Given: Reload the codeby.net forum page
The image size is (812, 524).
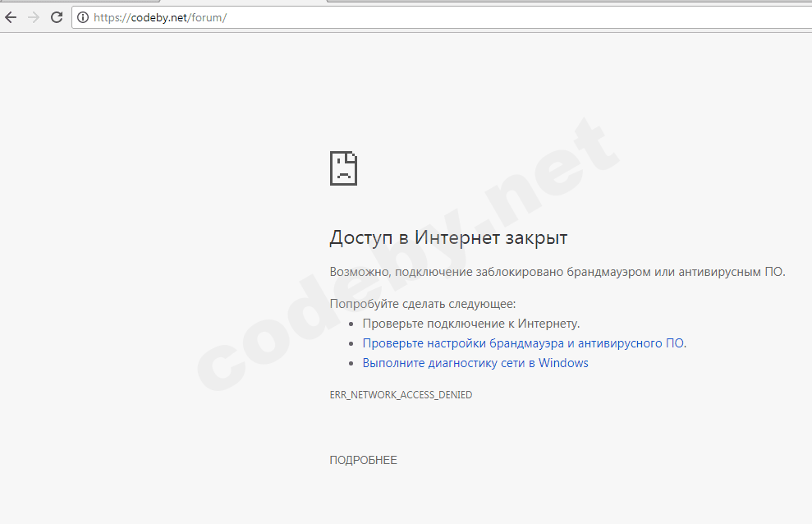Looking at the screenshot, I should (57, 17).
